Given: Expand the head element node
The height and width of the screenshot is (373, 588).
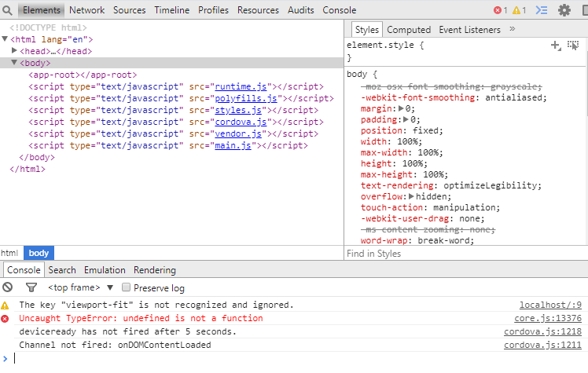Looking at the screenshot, I should 14,50.
